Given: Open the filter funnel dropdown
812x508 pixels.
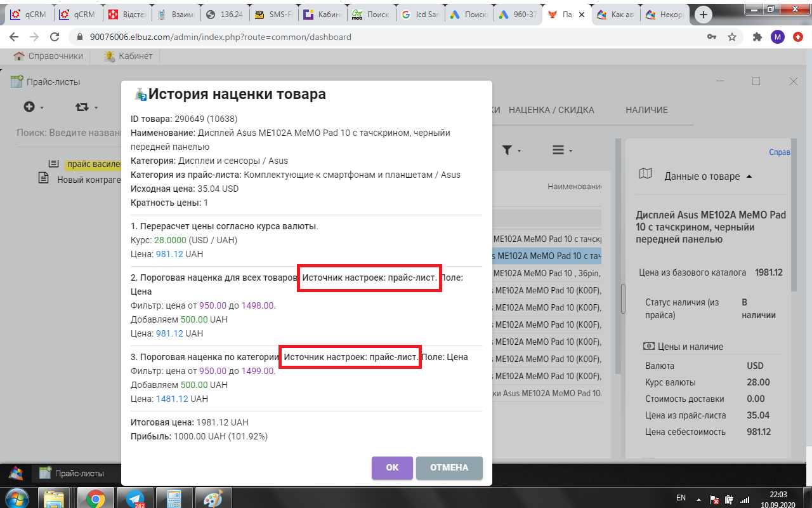Looking at the screenshot, I should pos(511,150).
